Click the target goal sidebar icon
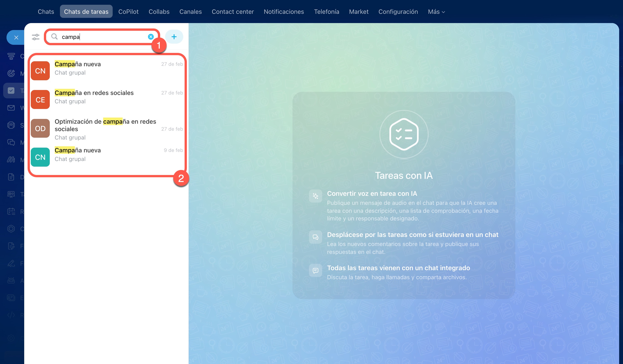Viewport: 623px width, 364px height. [11, 73]
